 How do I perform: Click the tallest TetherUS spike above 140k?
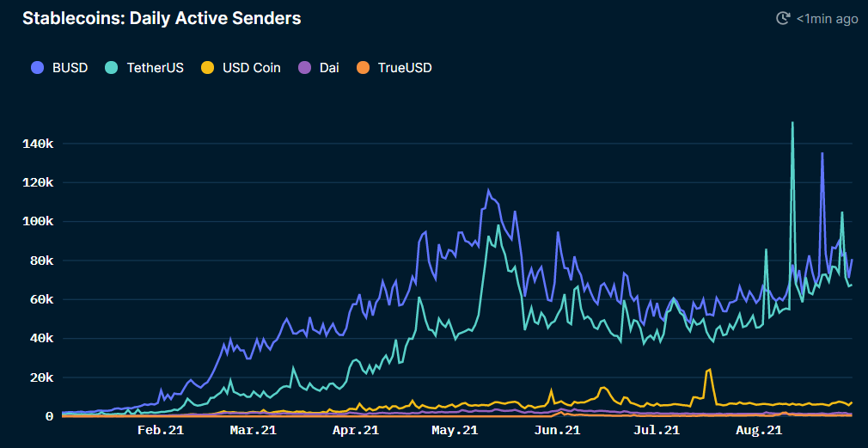[792, 123]
